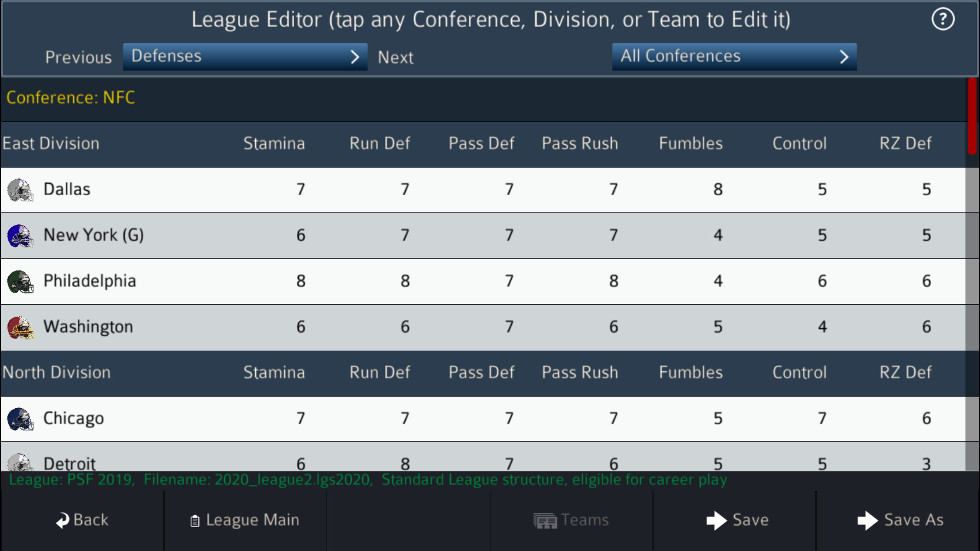Screen dimensions: 980x551
Task: Advance categories with the Next control
Action: pyautogui.click(x=395, y=57)
